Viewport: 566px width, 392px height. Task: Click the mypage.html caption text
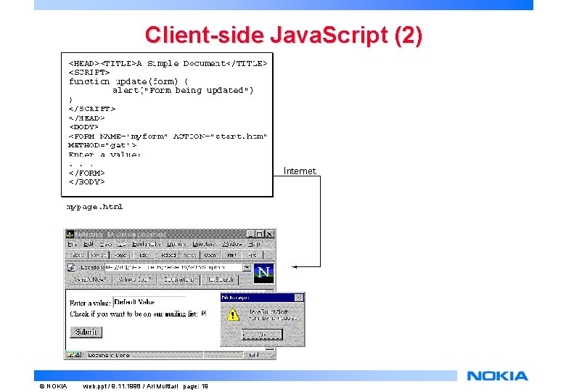94,207
